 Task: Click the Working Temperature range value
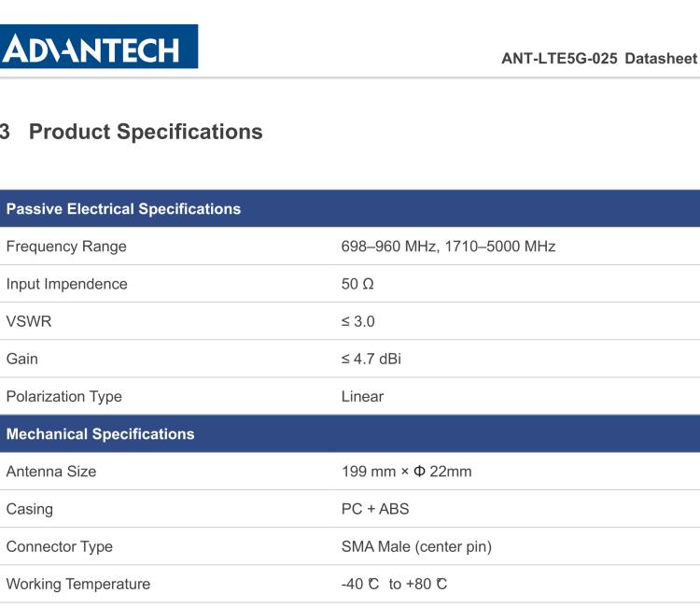pos(394,585)
